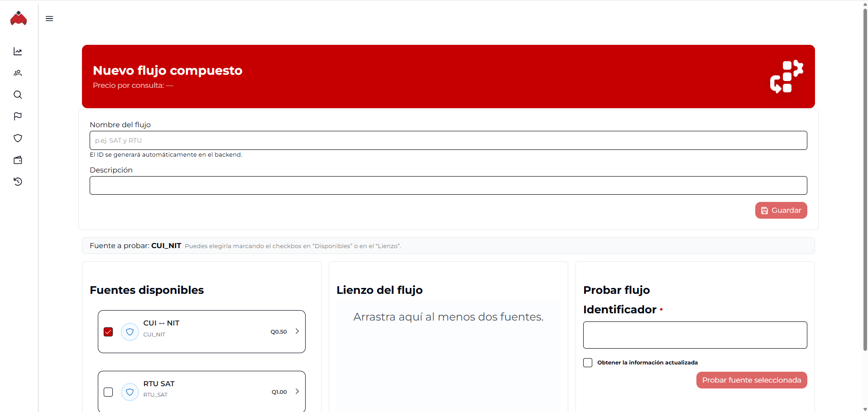
Task: Click the red app logo top left
Action: click(x=19, y=19)
